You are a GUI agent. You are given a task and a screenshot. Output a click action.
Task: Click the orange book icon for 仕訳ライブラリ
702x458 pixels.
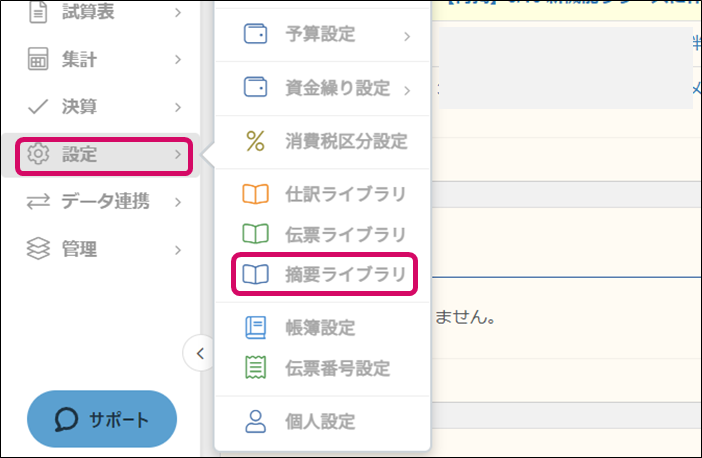pyautogui.click(x=256, y=194)
